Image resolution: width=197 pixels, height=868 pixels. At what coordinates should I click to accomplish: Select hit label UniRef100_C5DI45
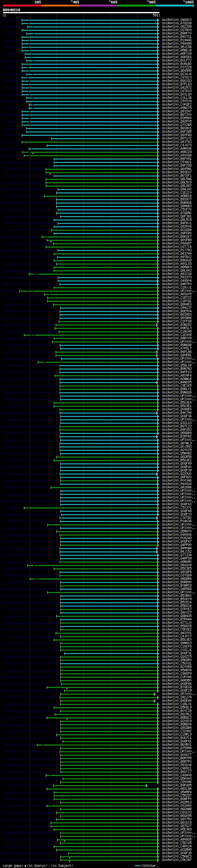[177, 843]
